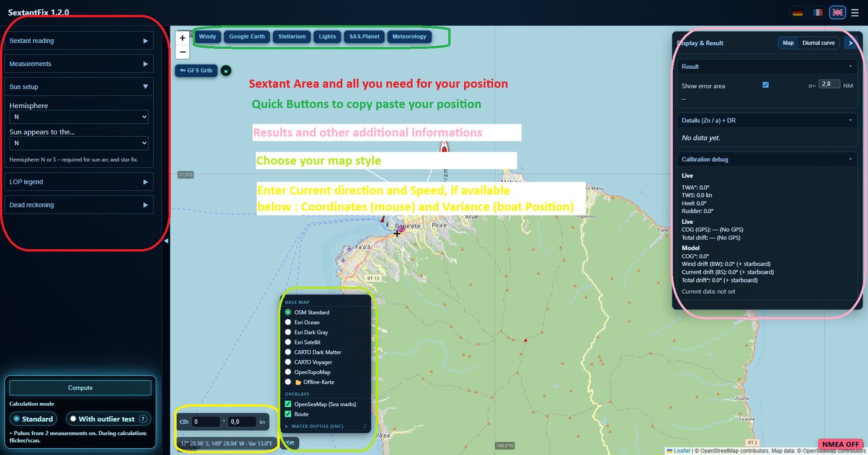Disable the Route overlay

pyautogui.click(x=288, y=414)
